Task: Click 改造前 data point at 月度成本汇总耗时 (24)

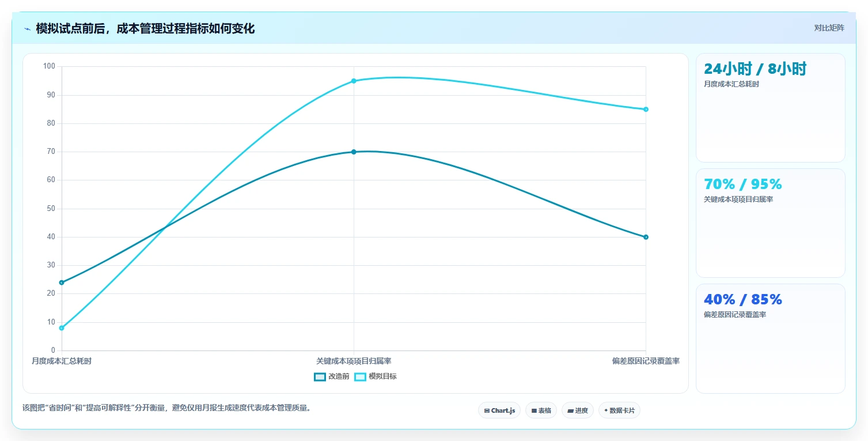Action: (x=62, y=282)
